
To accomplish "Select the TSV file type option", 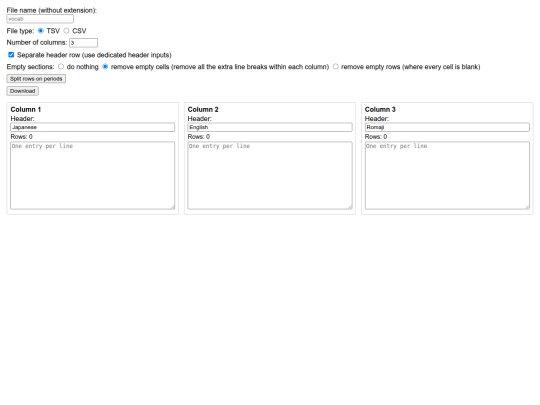I will tap(41, 31).
